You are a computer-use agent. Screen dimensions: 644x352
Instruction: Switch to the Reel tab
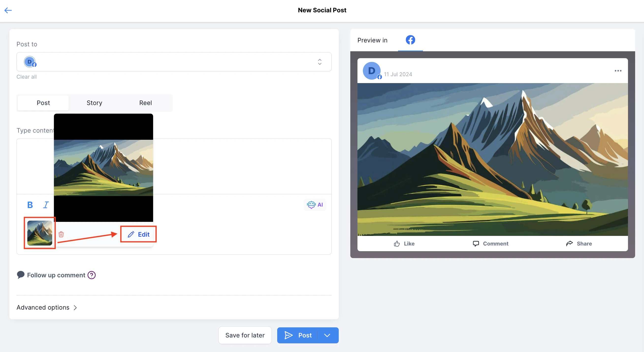[145, 103]
